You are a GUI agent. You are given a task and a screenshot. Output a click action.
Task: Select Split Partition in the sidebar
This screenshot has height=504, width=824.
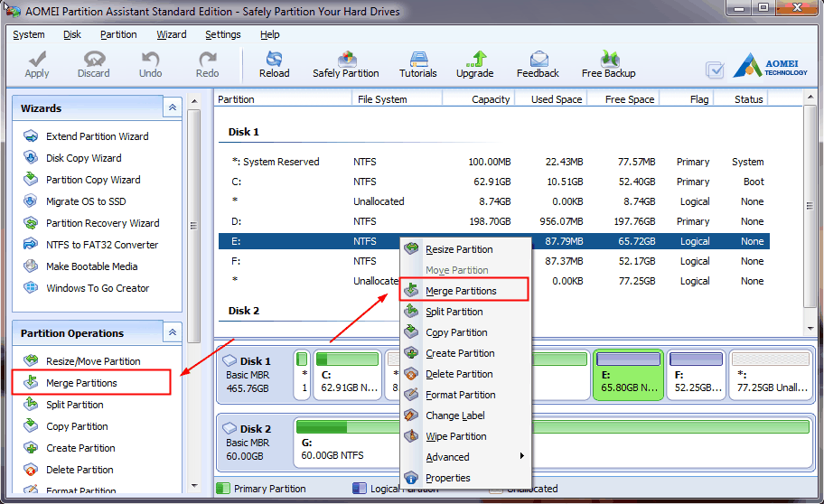tap(63, 405)
